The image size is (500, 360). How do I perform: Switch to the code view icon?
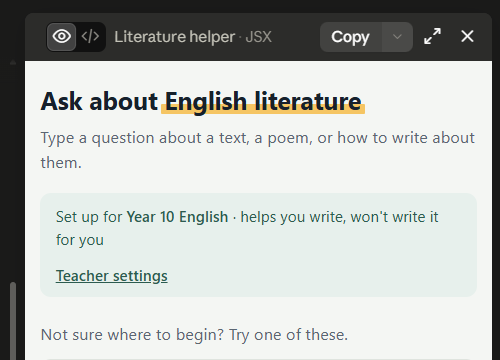click(x=90, y=37)
